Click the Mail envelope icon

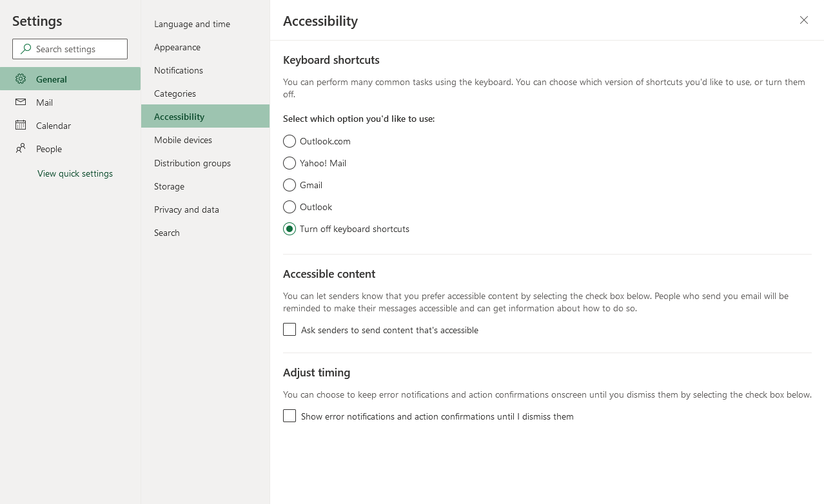pos(21,102)
